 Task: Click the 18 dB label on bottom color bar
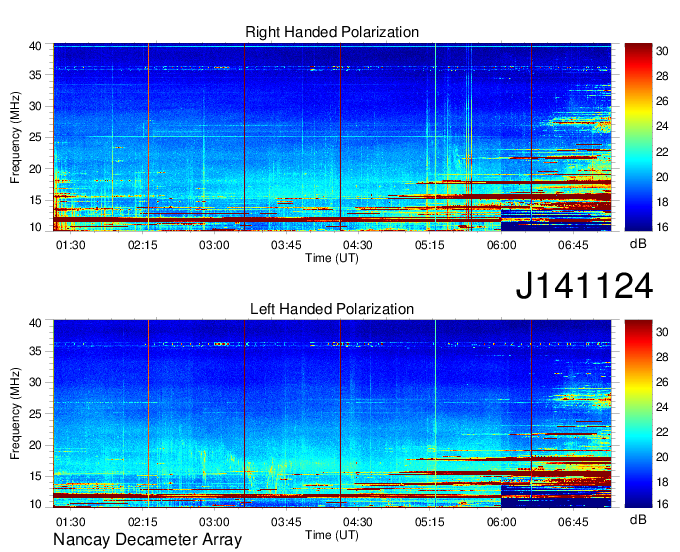(x=662, y=482)
